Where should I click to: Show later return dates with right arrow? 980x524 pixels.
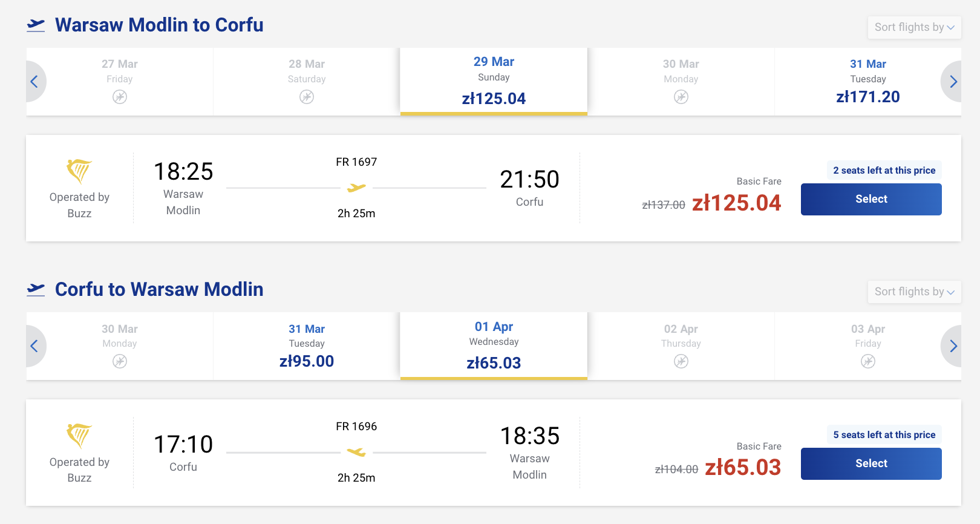point(953,346)
